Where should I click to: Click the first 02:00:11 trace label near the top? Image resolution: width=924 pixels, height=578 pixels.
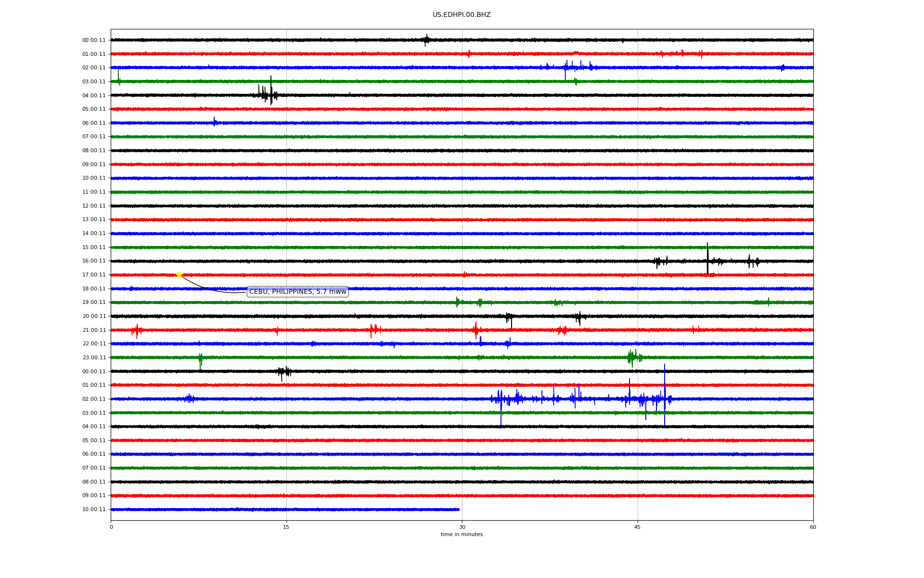[94, 68]
